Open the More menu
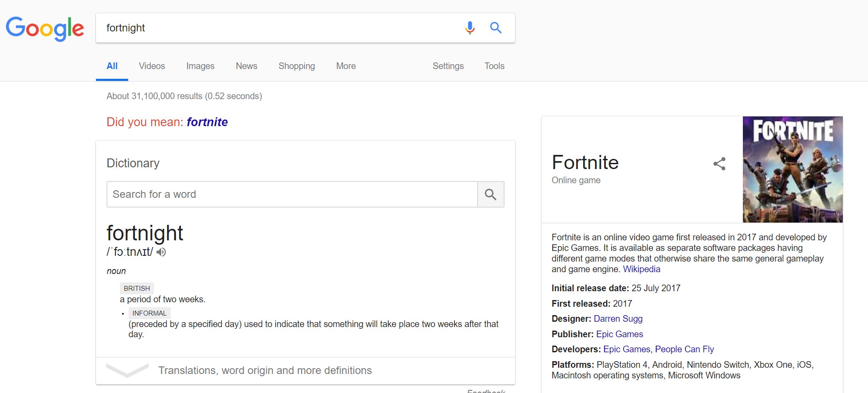 346,66
